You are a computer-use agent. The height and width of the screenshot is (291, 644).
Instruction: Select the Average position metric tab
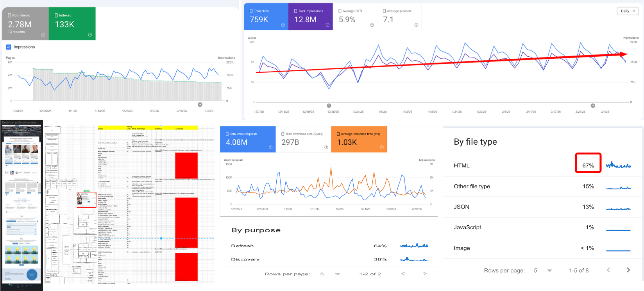pyautogui.click(x=399, y=17)
